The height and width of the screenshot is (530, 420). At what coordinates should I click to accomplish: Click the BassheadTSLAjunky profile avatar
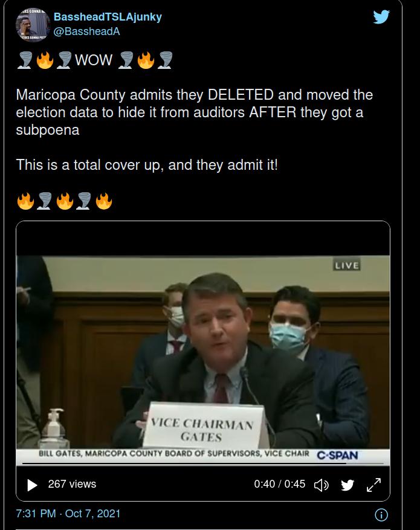tap(33, 25)
